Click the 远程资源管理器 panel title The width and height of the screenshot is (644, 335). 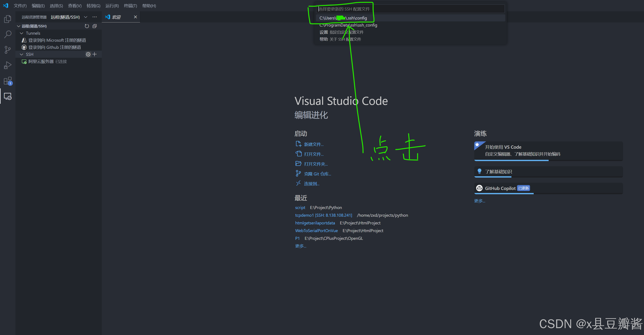click(34, 17)
